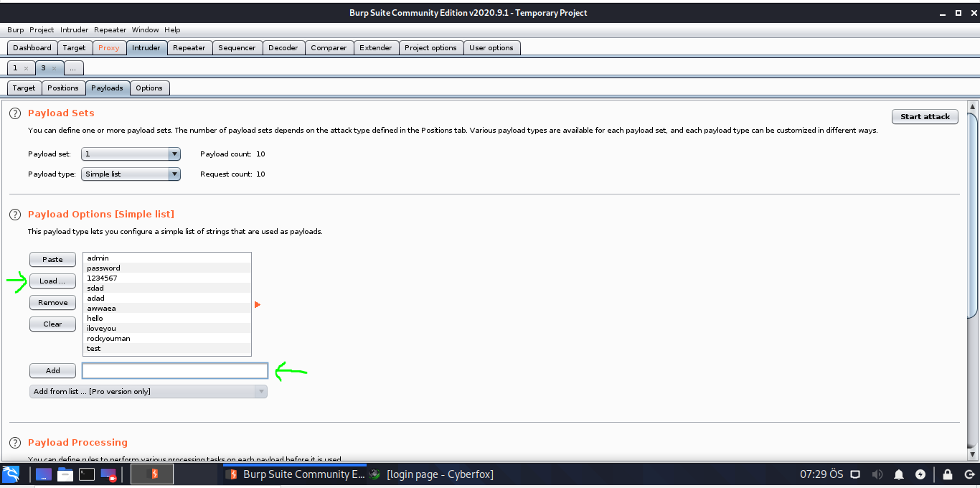
Task: Open the Payload set dropdown
Action: (x=131, y=154)
